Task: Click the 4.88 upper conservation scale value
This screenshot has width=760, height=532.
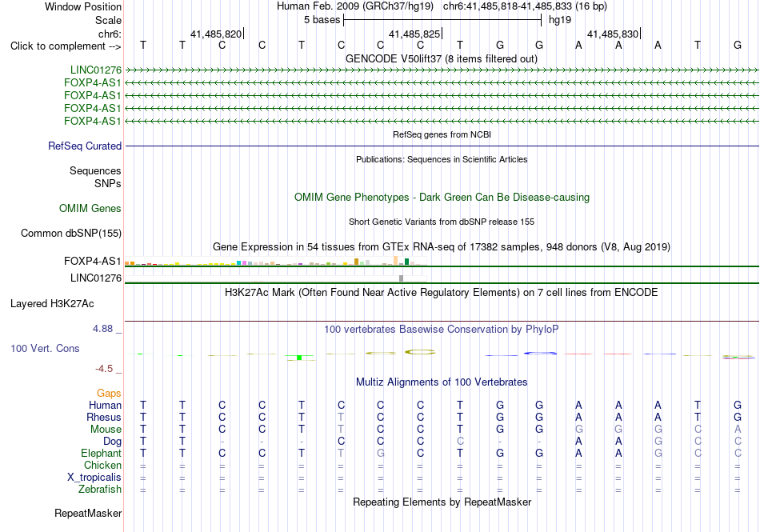Action: (x=102, y=329)
